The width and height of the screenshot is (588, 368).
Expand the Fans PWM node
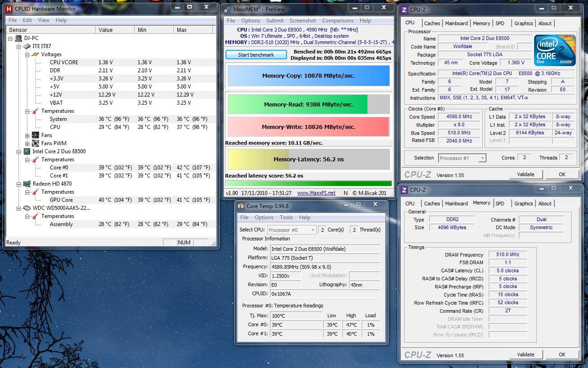pos(27,143)
